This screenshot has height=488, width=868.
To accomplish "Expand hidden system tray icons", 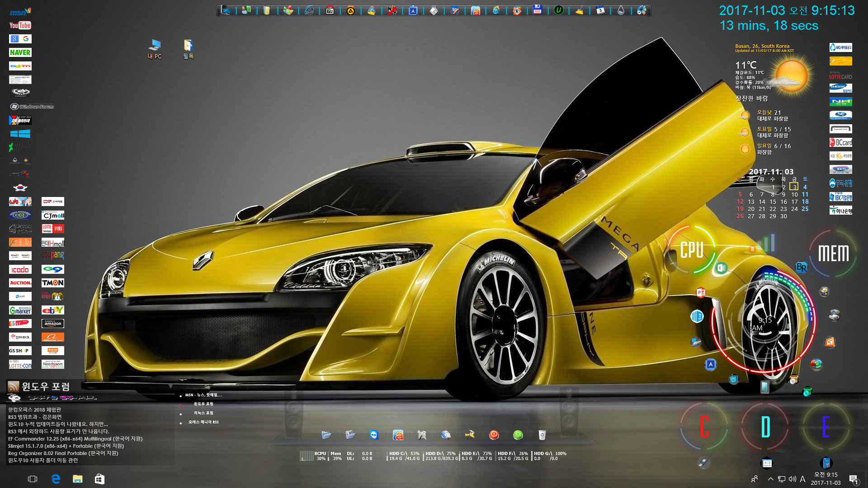I will (770, 479).
